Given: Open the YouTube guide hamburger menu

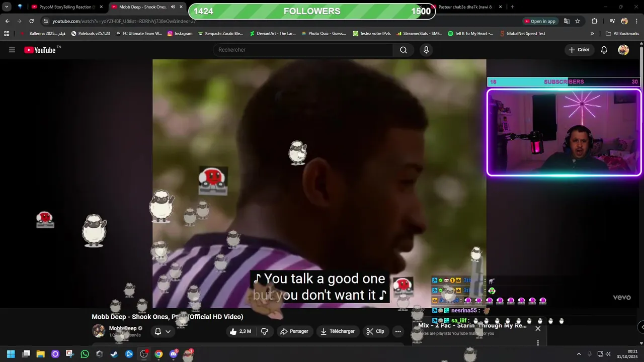Looking at the screenshot, I should 12,50.
